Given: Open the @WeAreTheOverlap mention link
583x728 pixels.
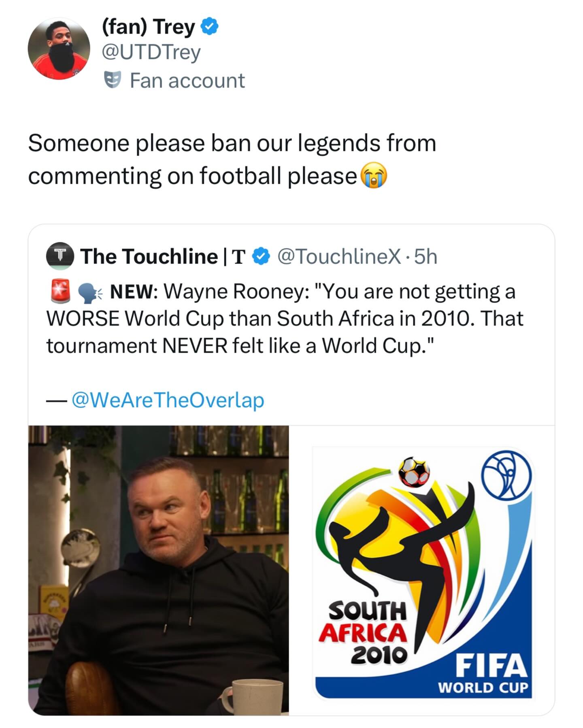Looking at the screenshot, I should tap(168, 400).
